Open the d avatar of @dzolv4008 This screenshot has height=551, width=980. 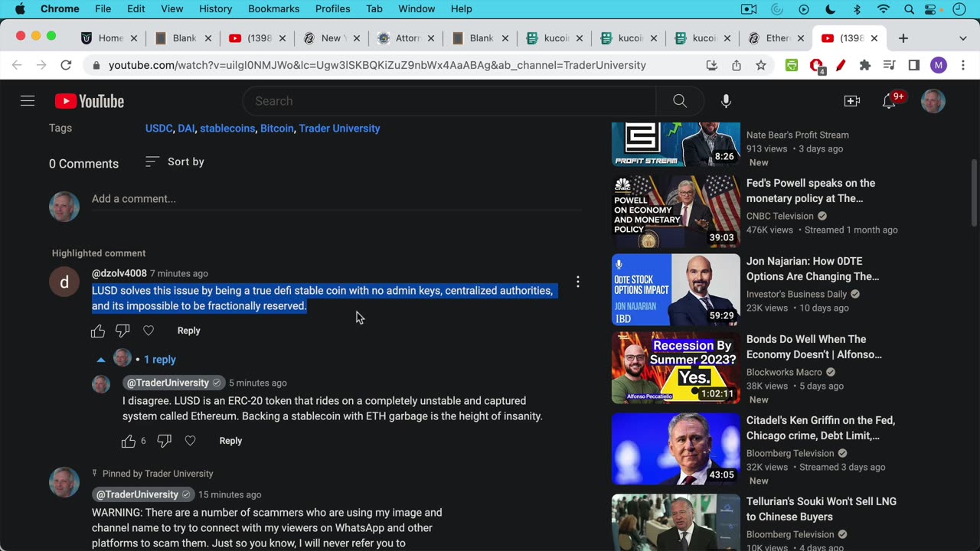(x=64, y=282)
